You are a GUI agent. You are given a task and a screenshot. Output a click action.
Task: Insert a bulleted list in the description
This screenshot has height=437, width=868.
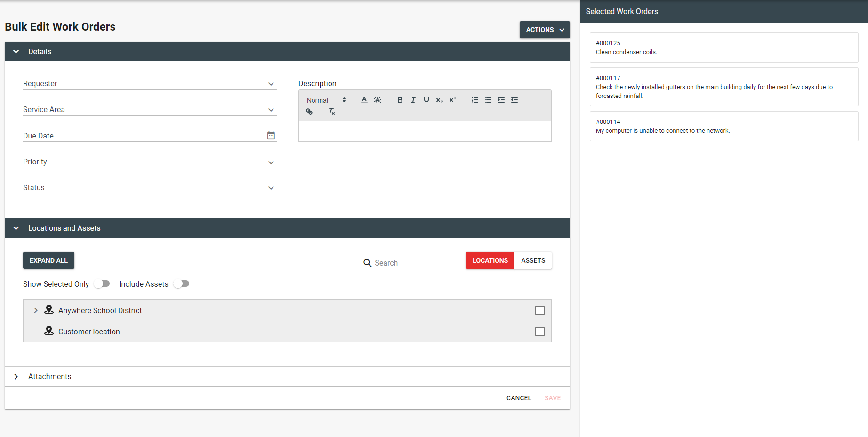[488, 100]
